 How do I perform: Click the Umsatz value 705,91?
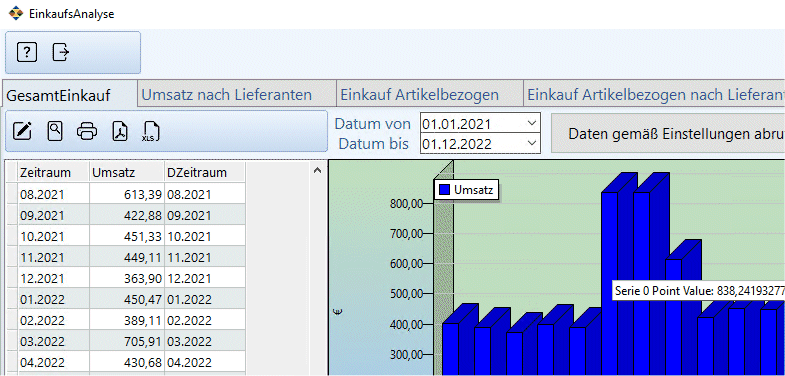[x=127, y=341]
